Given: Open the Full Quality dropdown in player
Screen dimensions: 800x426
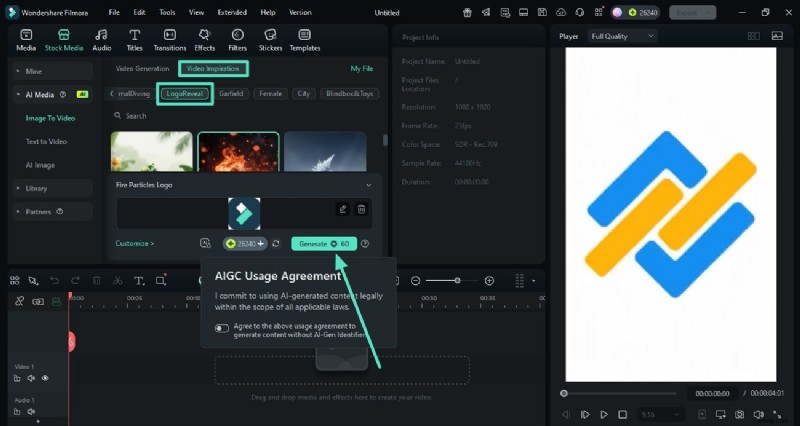Looking at the screenshot, I should pyautogui.click(x=622, y=36).
